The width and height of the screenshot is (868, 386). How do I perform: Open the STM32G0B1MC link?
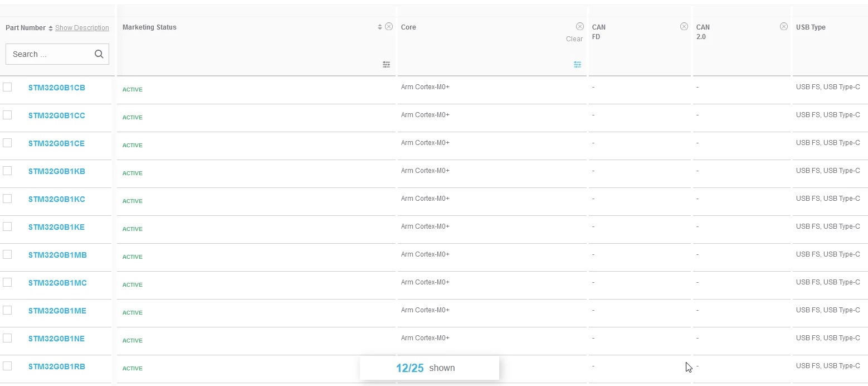pos(57,283)
